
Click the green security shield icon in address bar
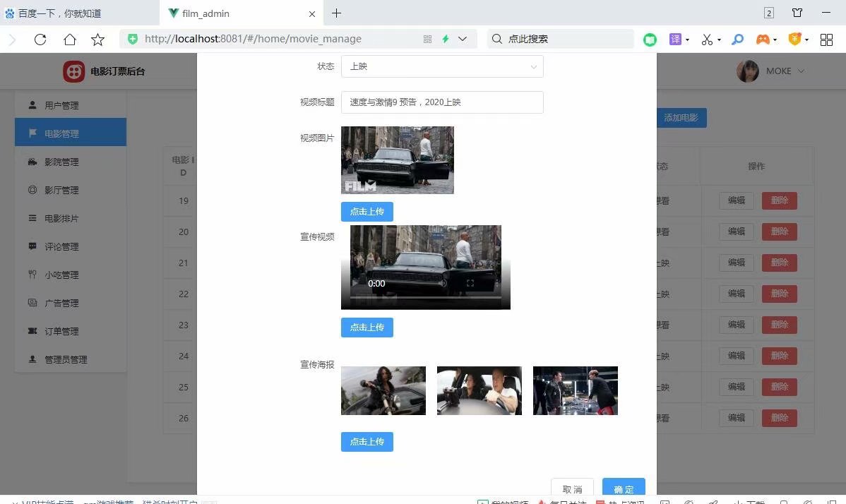[132, 39]
